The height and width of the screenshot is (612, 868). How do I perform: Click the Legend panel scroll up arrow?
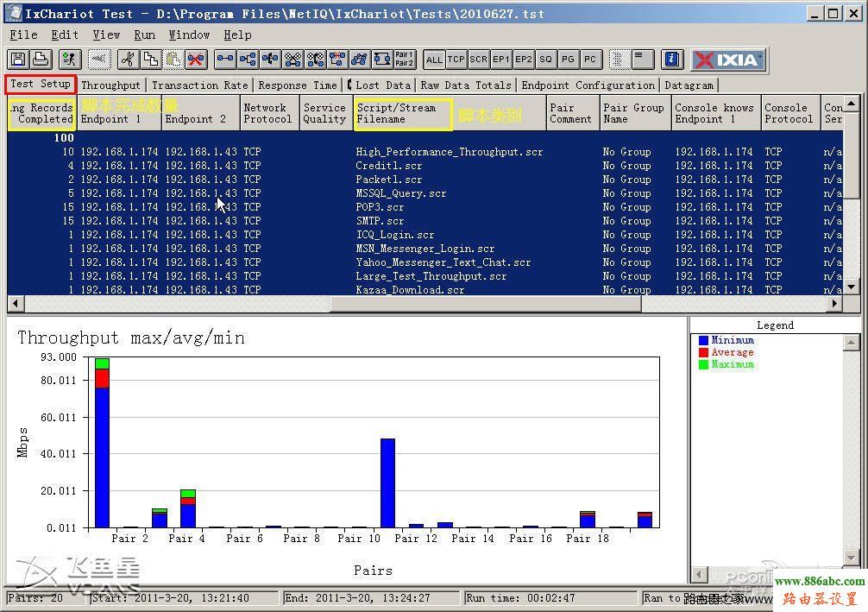[x=852, y=343]
